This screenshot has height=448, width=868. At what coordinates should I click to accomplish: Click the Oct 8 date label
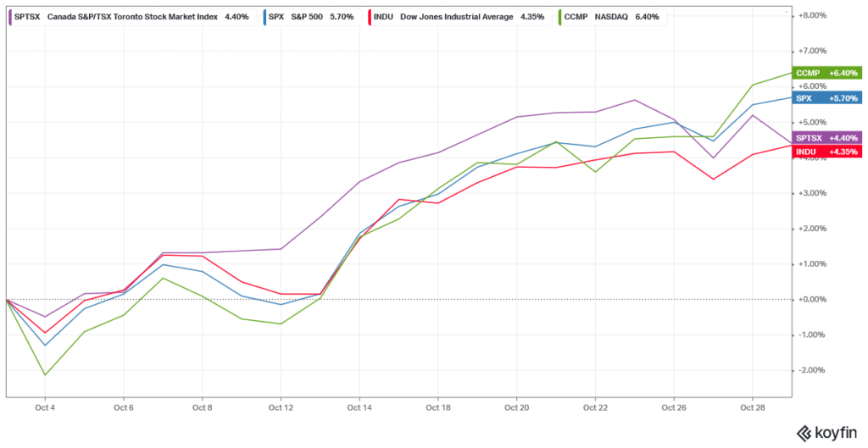tap(202, 407)
